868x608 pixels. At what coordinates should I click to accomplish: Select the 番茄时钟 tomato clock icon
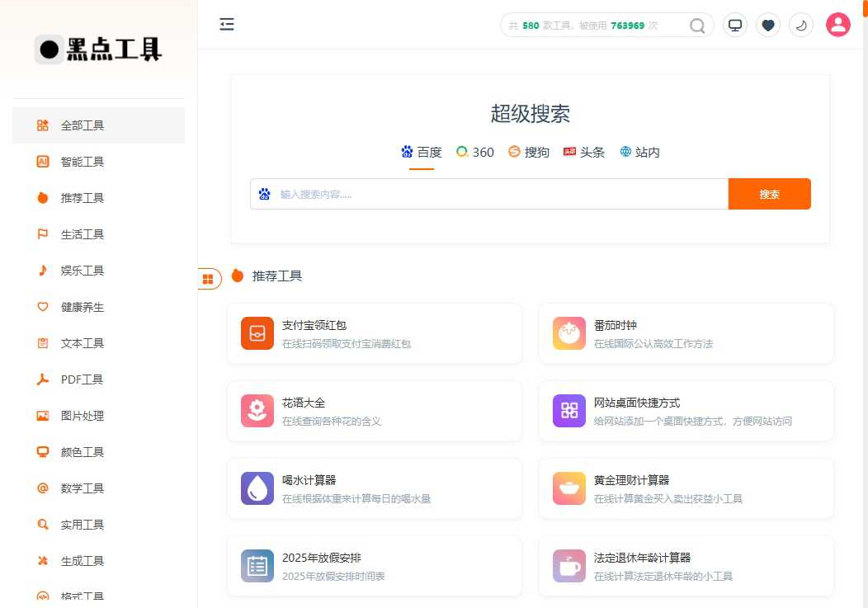pyautogui.click(x=568, y=332)
